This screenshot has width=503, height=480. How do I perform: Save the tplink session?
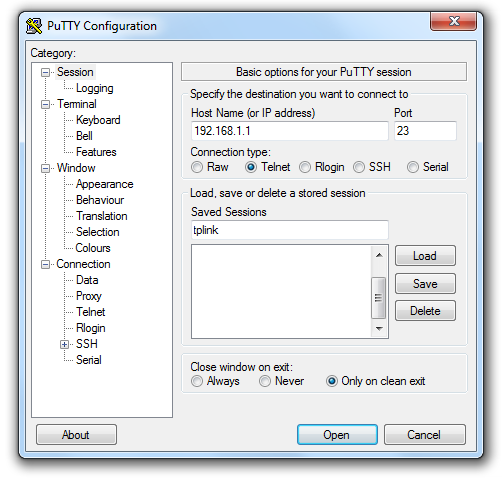[425, 284]
